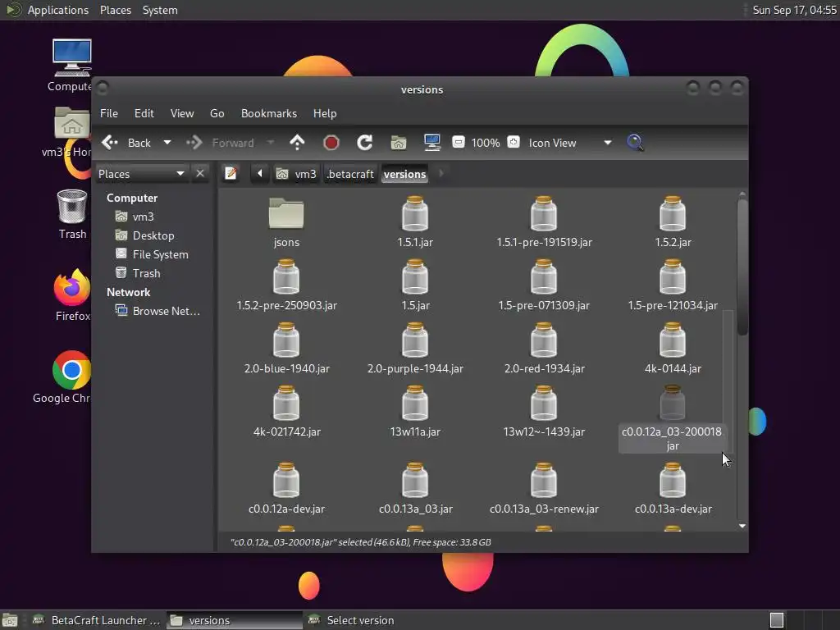This screenshot has height=630, width=840.
Task: Open the View menu
Action: coord(182,113)
